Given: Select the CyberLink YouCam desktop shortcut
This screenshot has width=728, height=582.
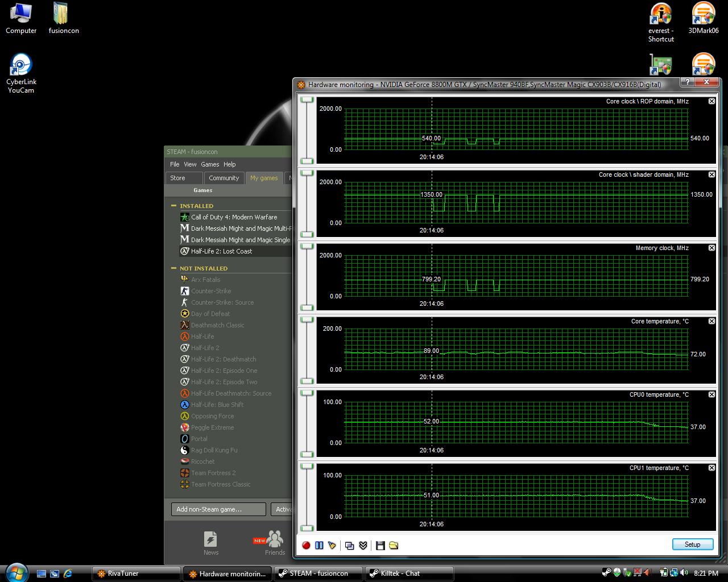Looking at the screenshot, I should click(x=21, y=74).
